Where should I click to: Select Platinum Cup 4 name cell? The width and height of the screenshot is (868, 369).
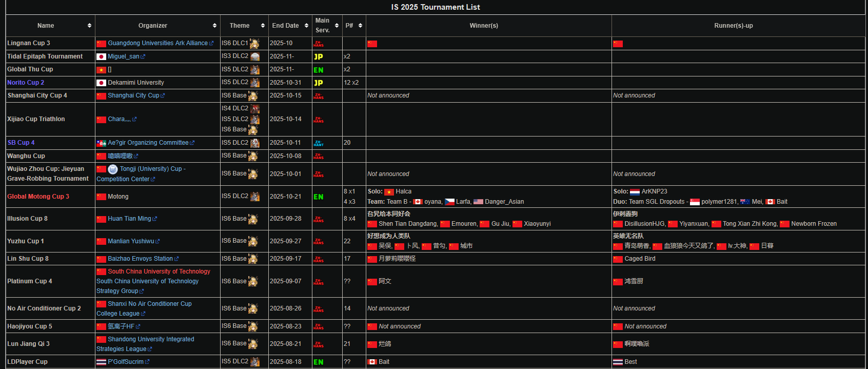50,281
